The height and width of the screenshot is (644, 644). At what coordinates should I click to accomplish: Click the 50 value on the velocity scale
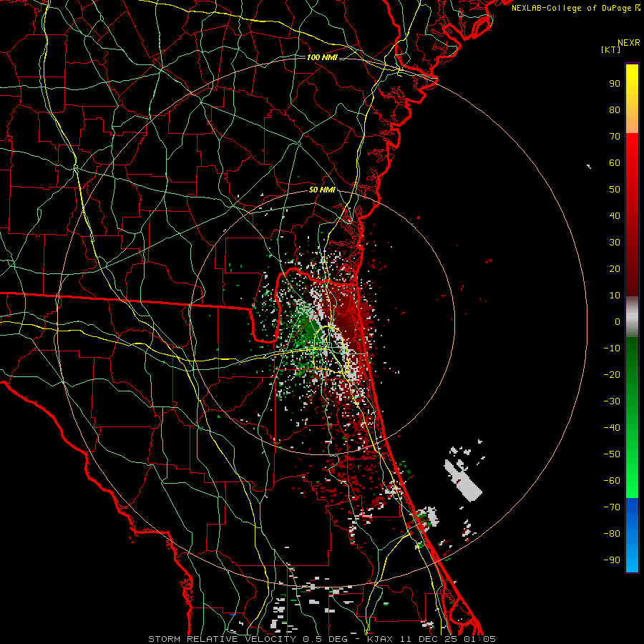tap(615, 190)
